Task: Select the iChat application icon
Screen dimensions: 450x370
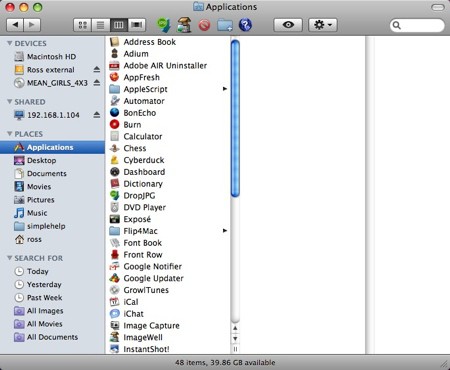Action: tap(114, 314)
